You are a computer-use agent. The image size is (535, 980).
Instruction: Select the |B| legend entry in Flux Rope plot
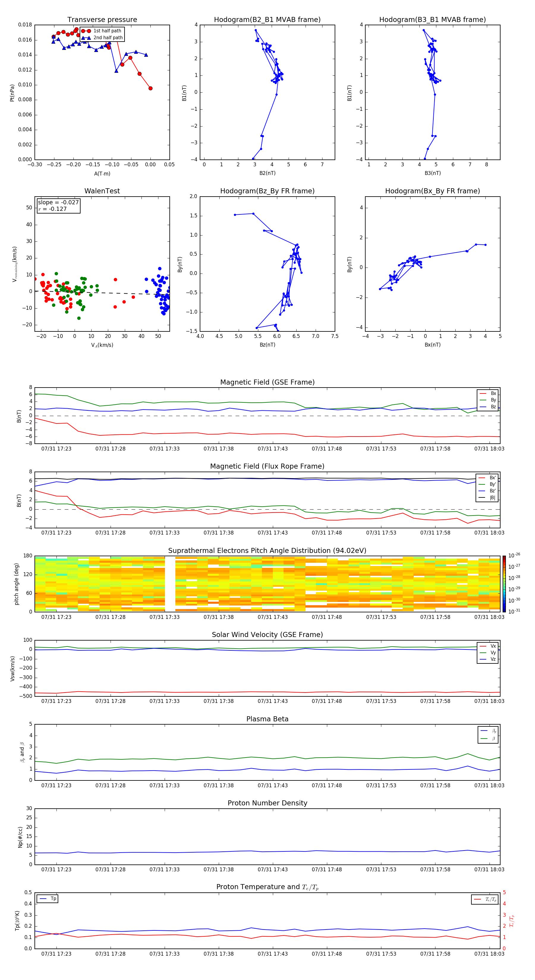point(487,498)
